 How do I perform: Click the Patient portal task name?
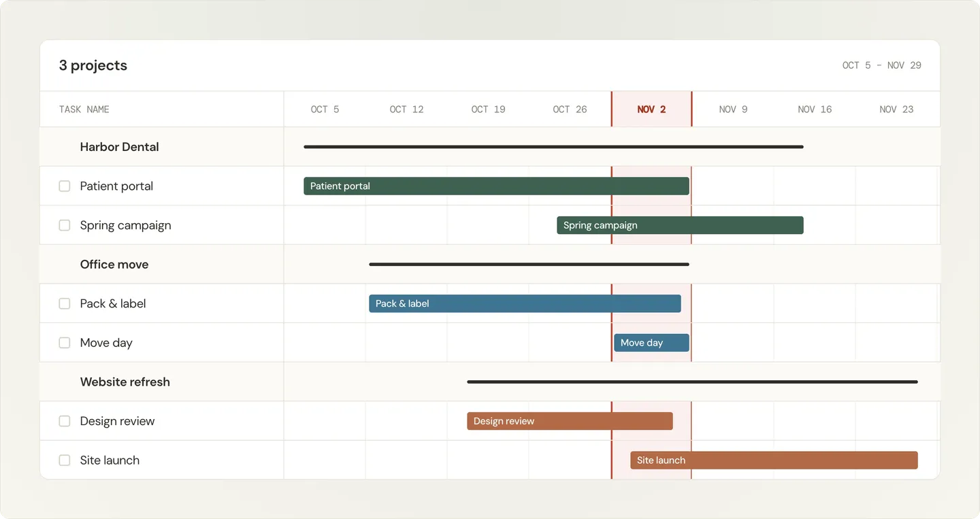pos(116,186)
